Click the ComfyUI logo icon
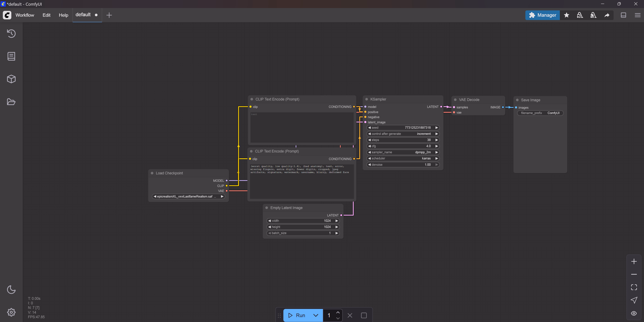 click(7, 15)
